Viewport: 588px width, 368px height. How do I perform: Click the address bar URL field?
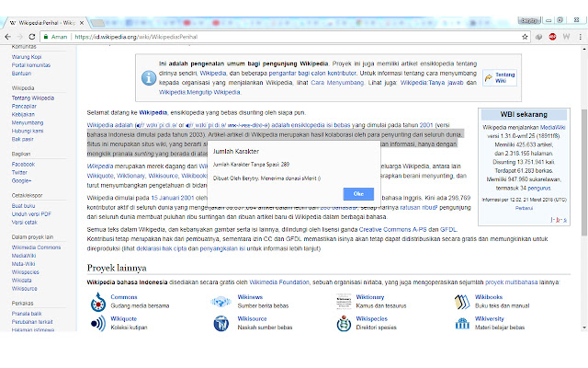click(x=285, y=37)
